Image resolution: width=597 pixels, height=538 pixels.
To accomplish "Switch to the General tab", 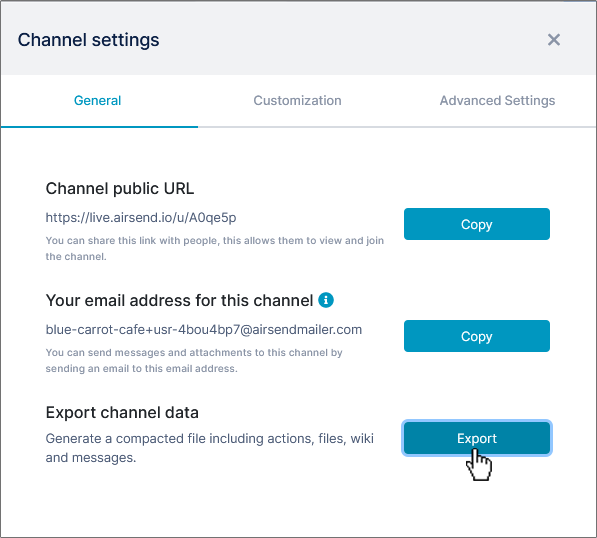I will [97, 101].
